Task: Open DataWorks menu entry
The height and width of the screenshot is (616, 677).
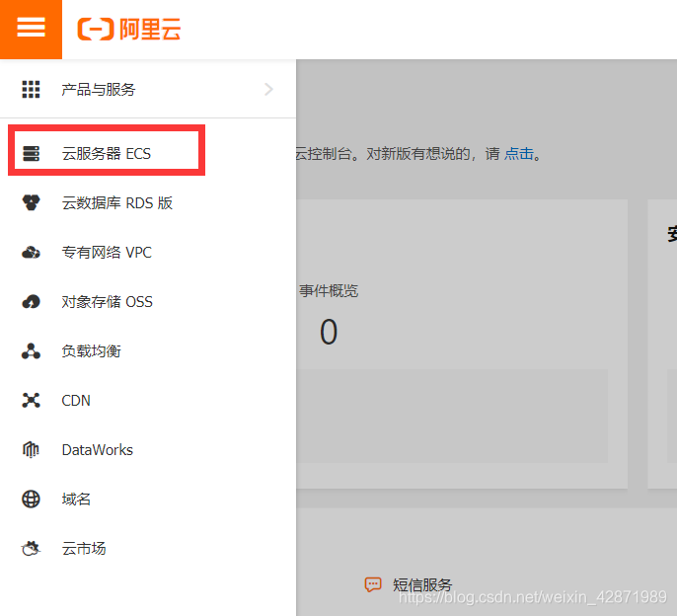Action: tap(98, 450)
